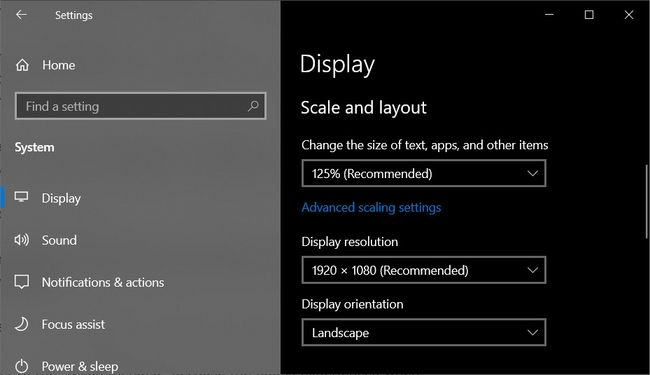Image resolution: width=650 pixels, height=375 pixels.
Task: Open Focus assist settings
Action: [73, 324]
